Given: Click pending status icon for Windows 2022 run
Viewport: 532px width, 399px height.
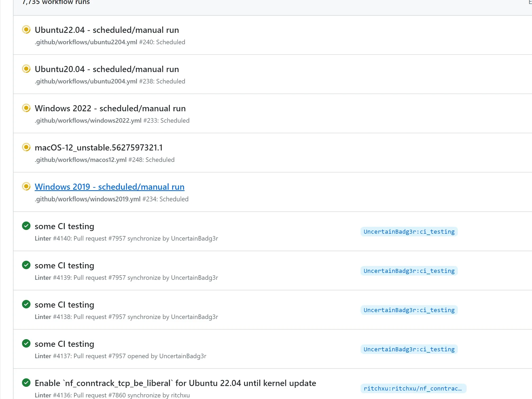Looking at the screenshot, I should [26, 108].
